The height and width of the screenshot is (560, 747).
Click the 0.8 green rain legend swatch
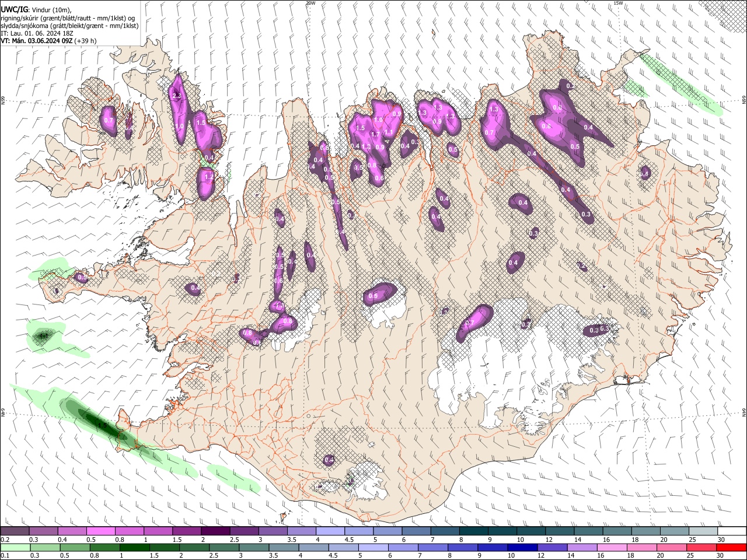(104, 547)
